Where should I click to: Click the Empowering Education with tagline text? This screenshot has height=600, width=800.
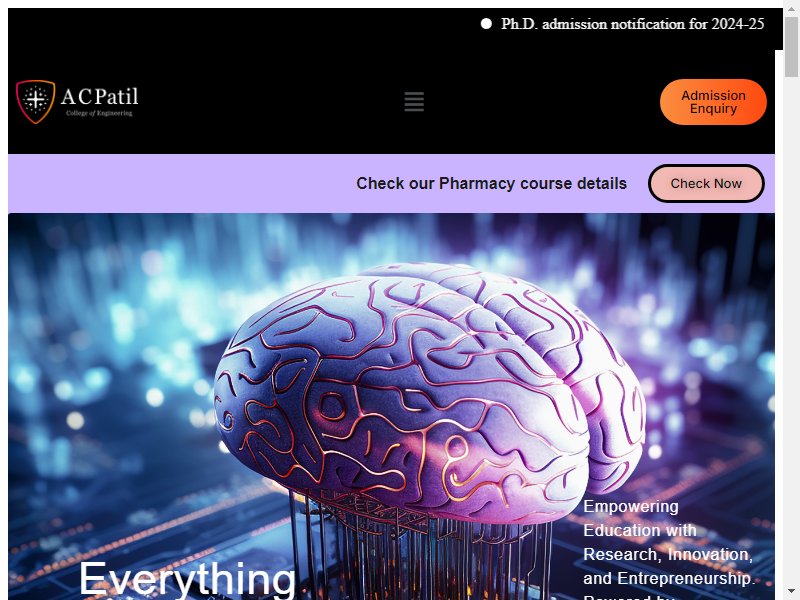pyautogui.click(x=640, y=518)
